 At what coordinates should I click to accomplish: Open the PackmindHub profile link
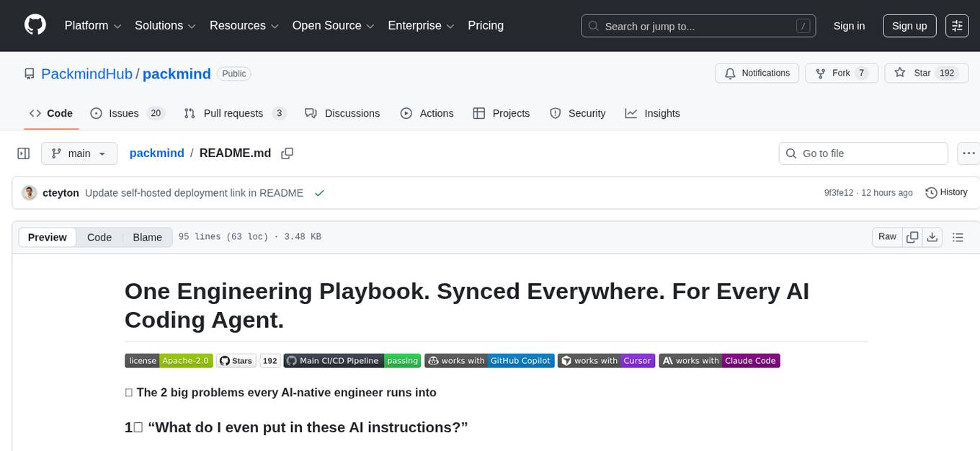[x=86, y=73]
